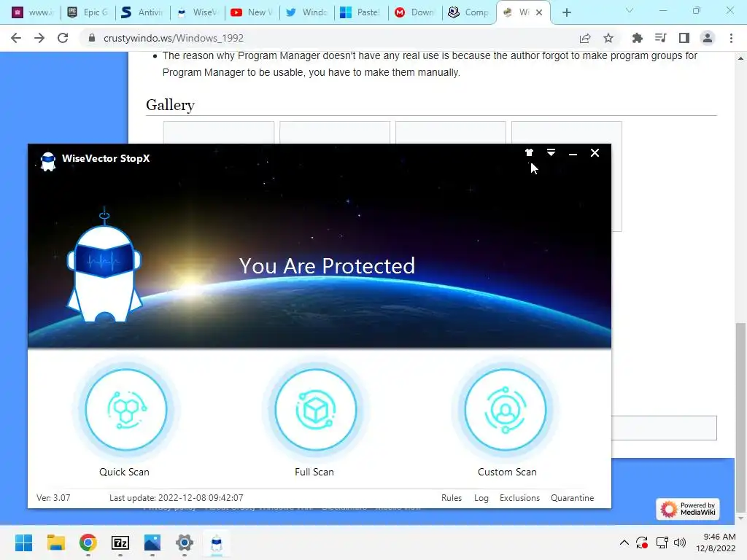Switch to the 'www.' first Chrome tab
This screenshot has width=747, height=560.
point(32,12)
